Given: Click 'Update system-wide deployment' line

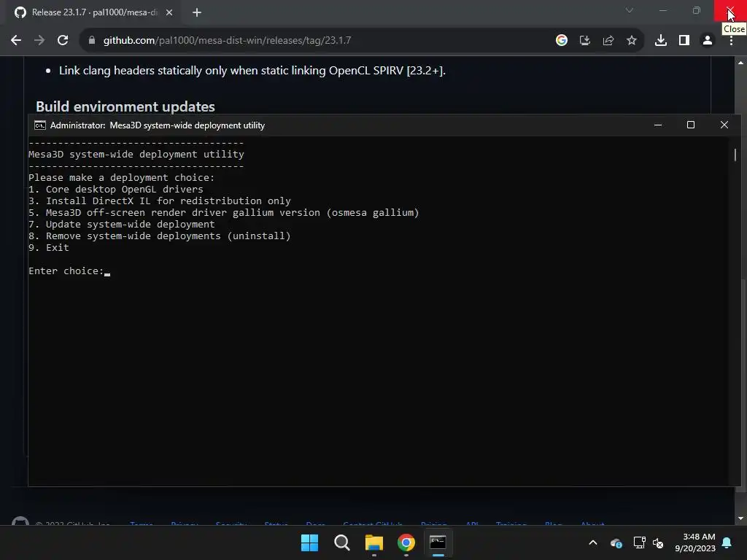Looking at the screenshot, I should coord(122,225).
